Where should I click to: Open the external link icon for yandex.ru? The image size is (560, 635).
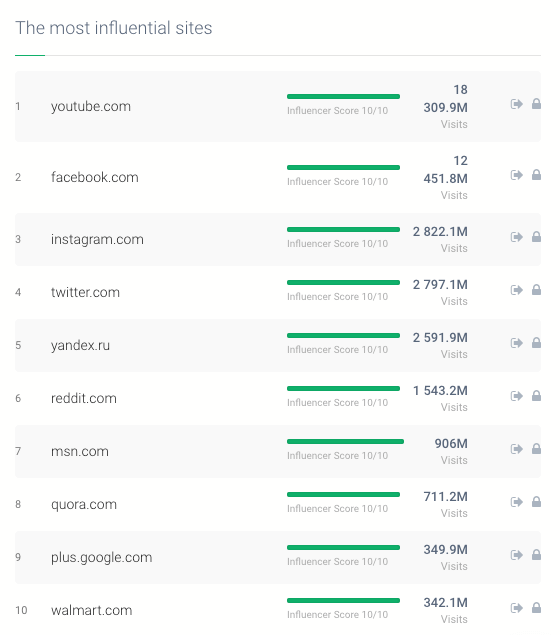(516, 343)
